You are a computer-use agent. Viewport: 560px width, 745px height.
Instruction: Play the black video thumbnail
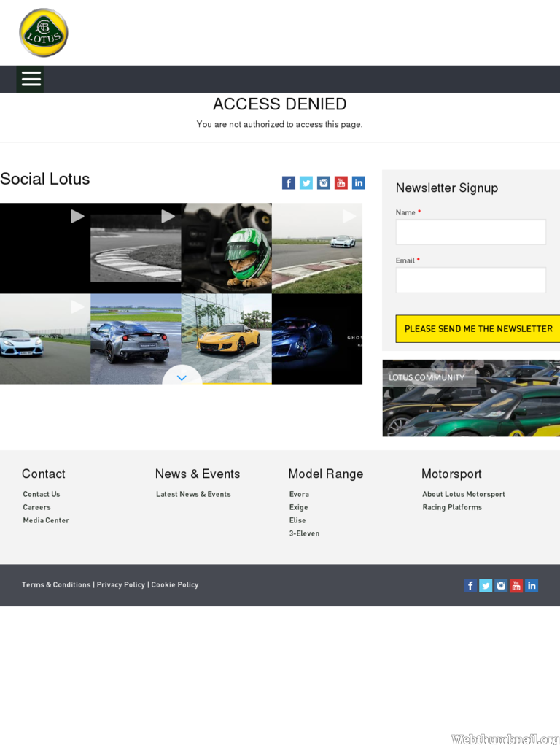tap(45, 248)
